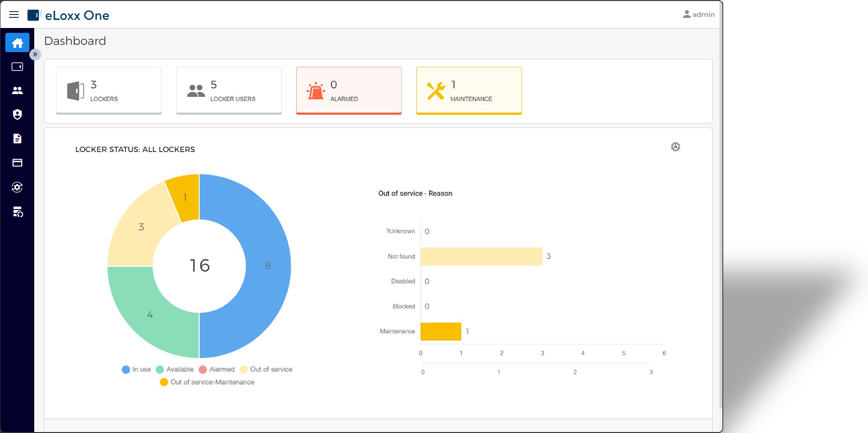
Task: Click the 'LOCKER STATUS: ALL LOCKERS' heading
Action: (135, 150)
